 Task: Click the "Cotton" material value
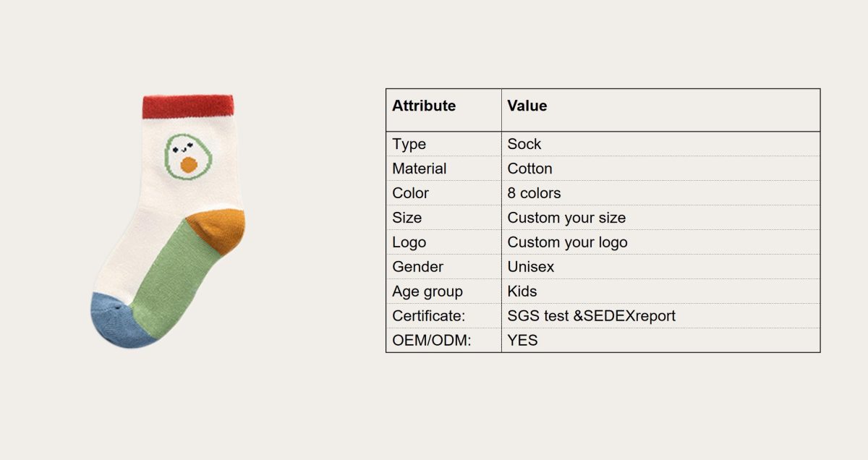(x=529, y=169)
